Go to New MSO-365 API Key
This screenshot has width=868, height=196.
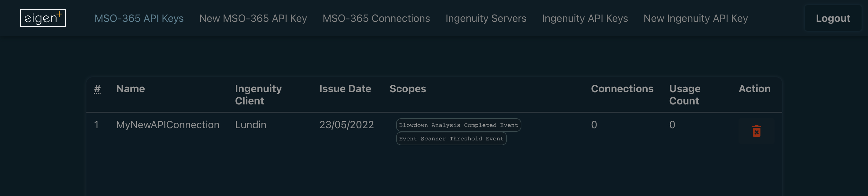(253, 18)
